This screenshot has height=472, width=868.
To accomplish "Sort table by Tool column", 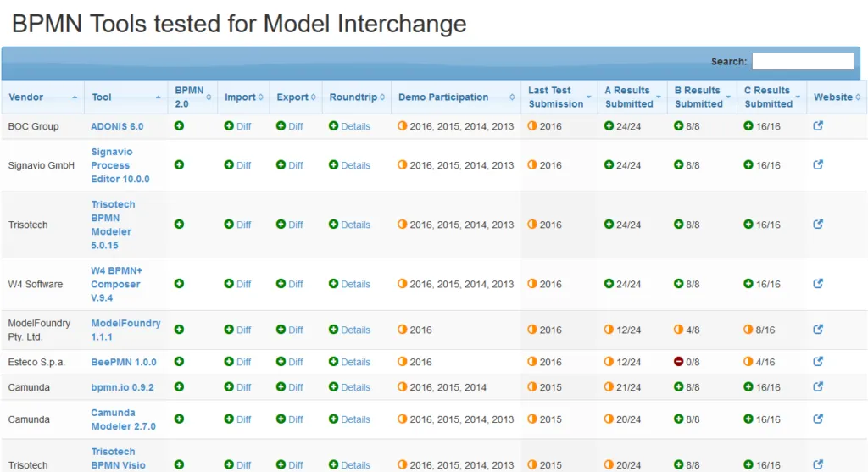I will click(125, 97).
